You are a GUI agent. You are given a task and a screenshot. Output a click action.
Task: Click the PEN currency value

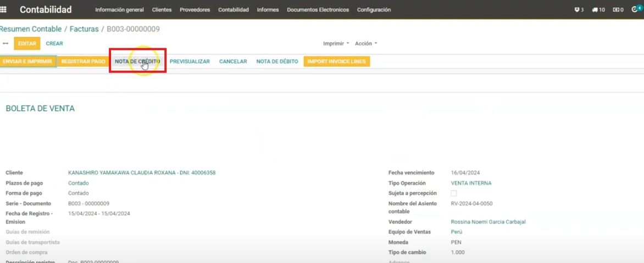456,242
